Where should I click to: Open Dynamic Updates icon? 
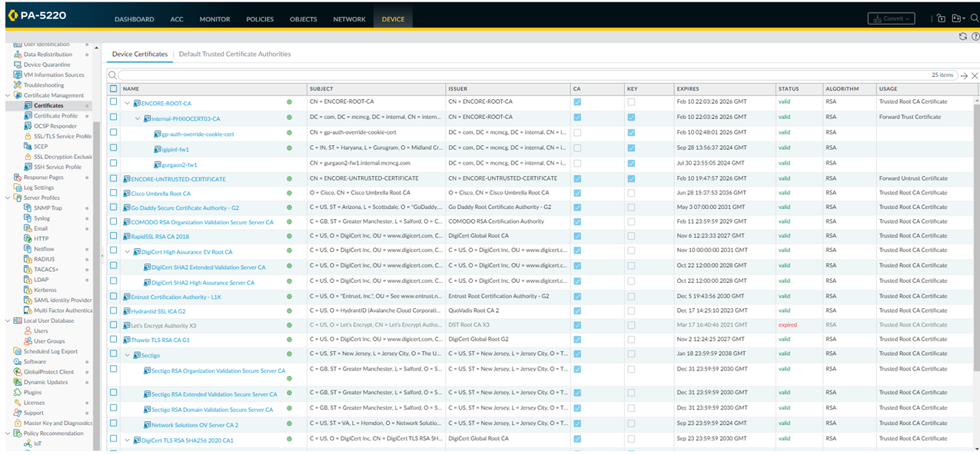[18, 382]
